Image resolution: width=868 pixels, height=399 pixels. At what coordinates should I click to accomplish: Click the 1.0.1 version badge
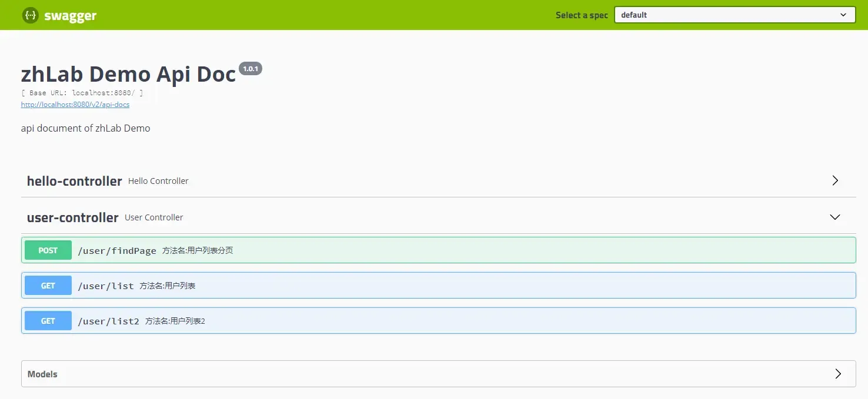click(x=251, y=68)
